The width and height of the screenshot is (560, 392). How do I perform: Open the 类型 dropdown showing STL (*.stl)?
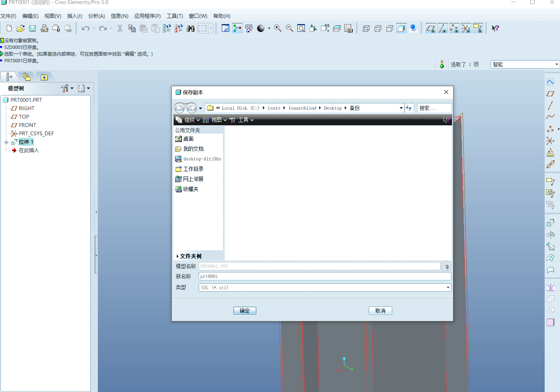point(448,288)
